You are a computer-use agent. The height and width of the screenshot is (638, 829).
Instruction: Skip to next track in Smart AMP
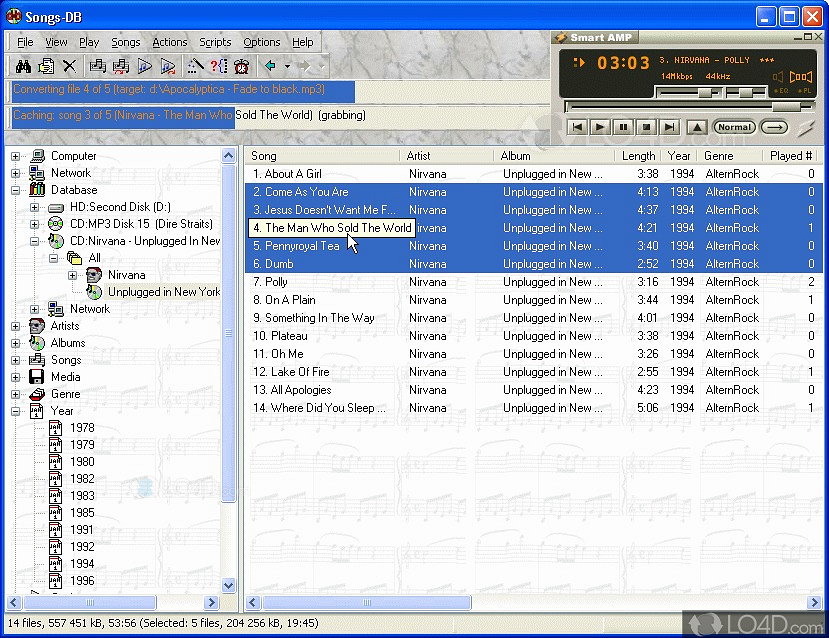click(x=670, y=127)
